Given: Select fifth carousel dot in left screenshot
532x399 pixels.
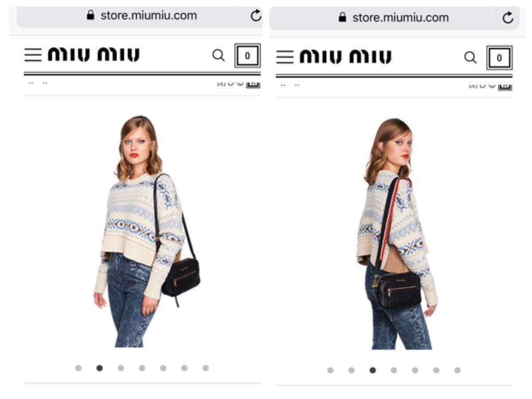Looking at the screenshot, I should (x=163, y=368).
